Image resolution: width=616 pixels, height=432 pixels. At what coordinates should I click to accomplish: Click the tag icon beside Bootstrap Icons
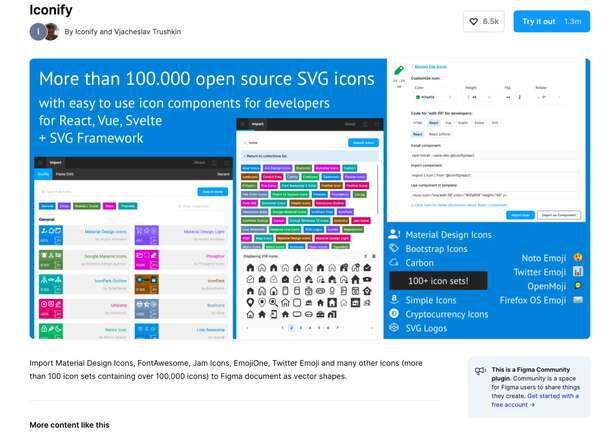[x=394, y=248]
